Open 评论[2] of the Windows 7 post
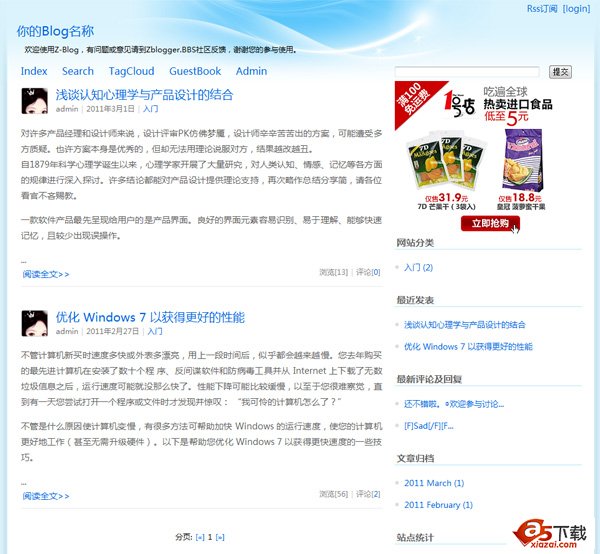This screenshot has width=600, height=554. tap(368, 494)
